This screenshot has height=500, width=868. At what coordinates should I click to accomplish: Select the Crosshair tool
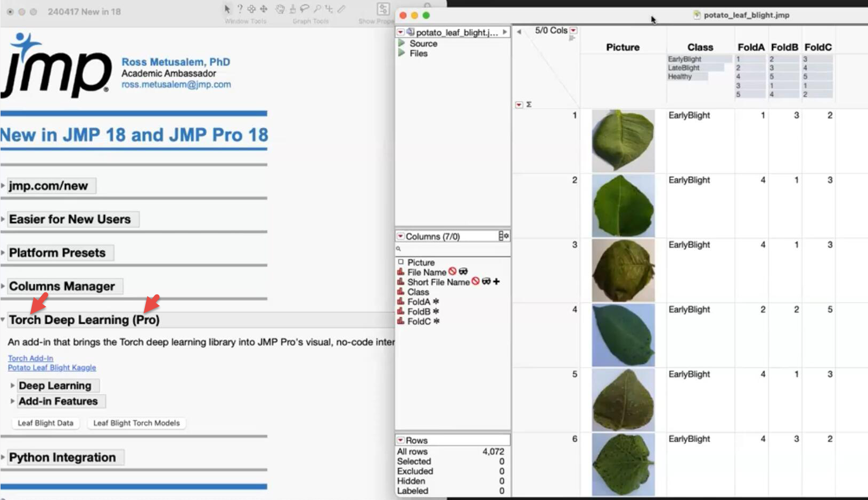coord(329,9)
